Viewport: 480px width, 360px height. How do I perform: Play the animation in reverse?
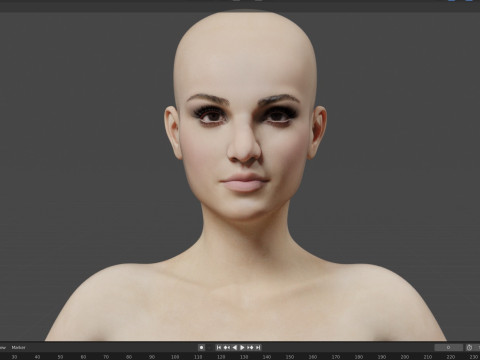235,347
